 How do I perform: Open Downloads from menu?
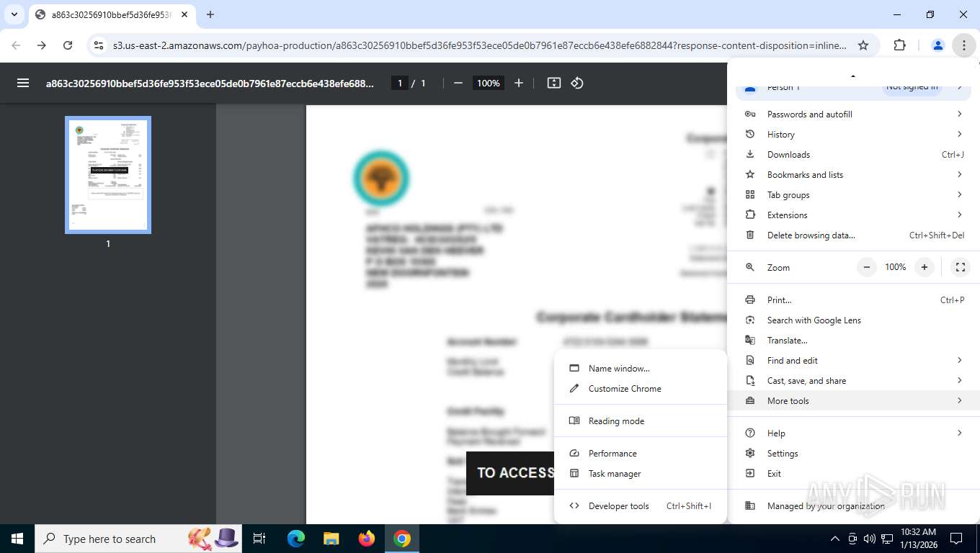pyautogui.click(x=854, y=155)
